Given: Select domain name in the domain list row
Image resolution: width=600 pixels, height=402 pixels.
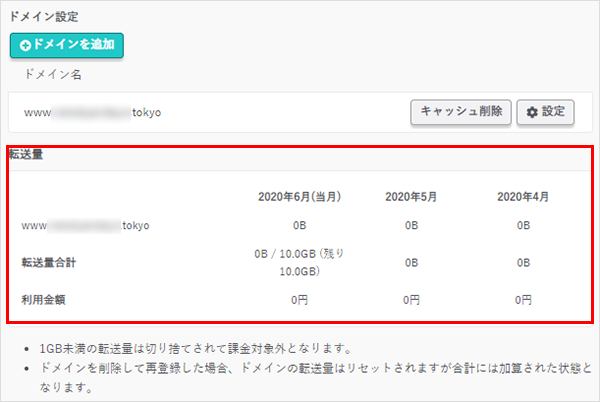Looking at the screenshot, I should 93,113.
